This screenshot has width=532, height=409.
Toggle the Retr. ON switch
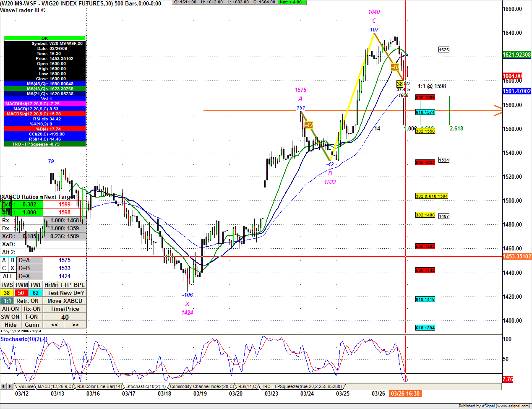click(x=27, y=301)
